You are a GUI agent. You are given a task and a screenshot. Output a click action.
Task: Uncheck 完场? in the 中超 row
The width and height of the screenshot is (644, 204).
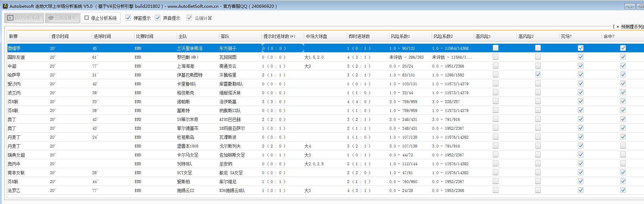coord(581,66)
